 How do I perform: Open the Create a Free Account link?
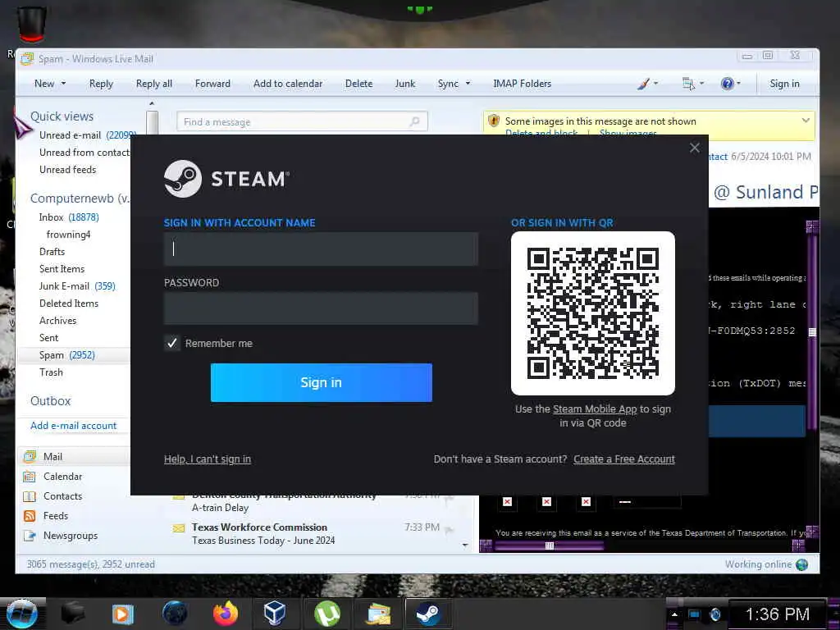[x=624, y=459]
